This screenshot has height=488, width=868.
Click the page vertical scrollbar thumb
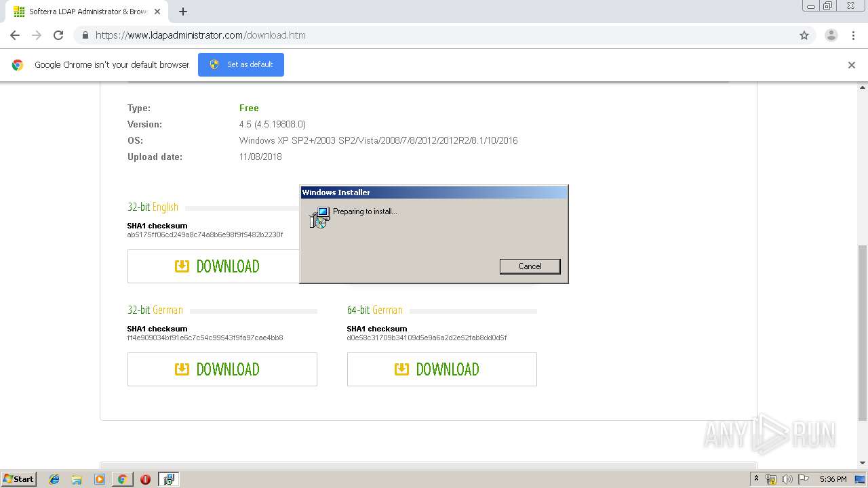(863, 332)
